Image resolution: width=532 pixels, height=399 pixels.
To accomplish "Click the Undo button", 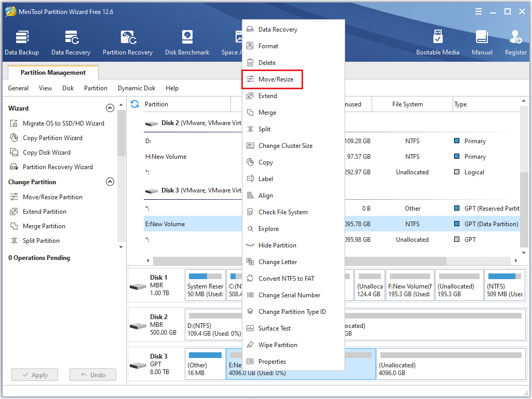I will click(x=93, y=375).
